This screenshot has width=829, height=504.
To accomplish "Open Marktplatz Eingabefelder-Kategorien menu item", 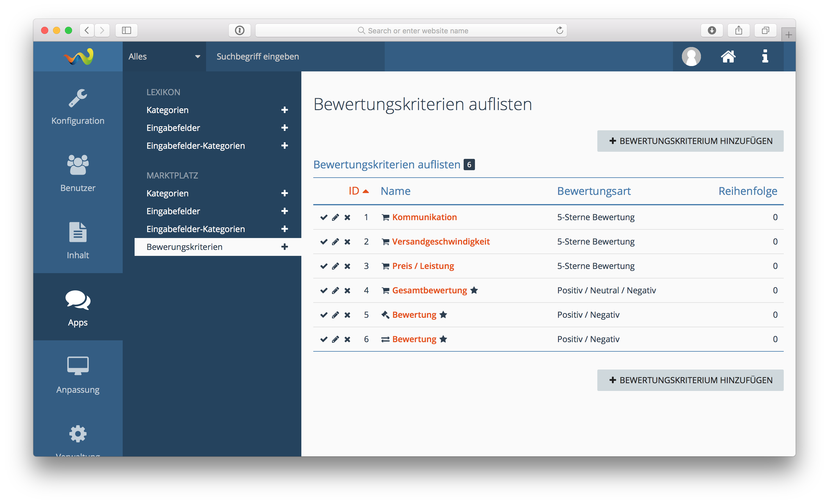I will point(195,229).
